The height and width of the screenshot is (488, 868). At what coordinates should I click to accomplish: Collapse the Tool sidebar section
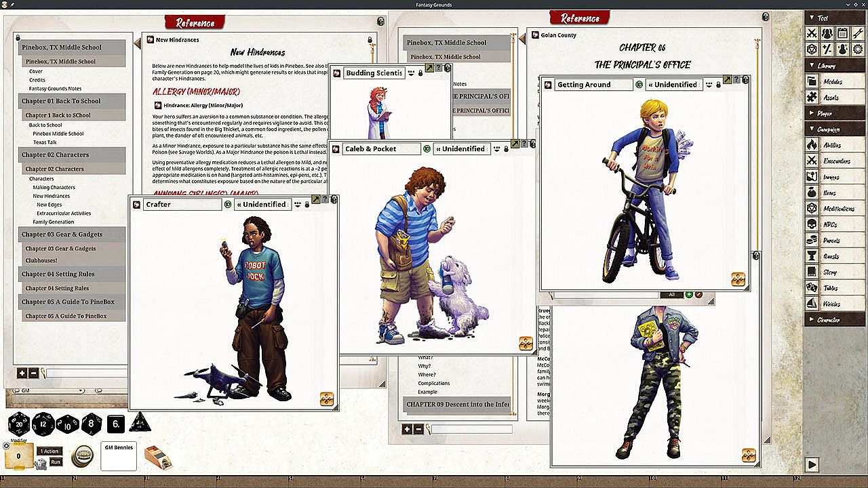(x=834, y=18)
